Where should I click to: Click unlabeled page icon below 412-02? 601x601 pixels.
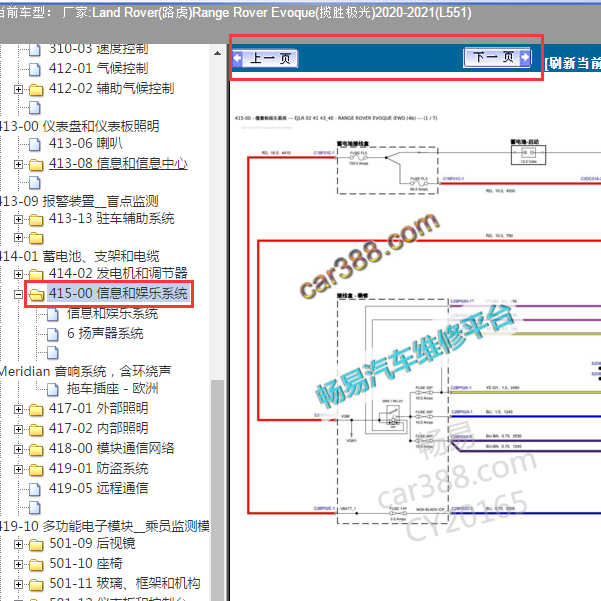tap(35, 108)
